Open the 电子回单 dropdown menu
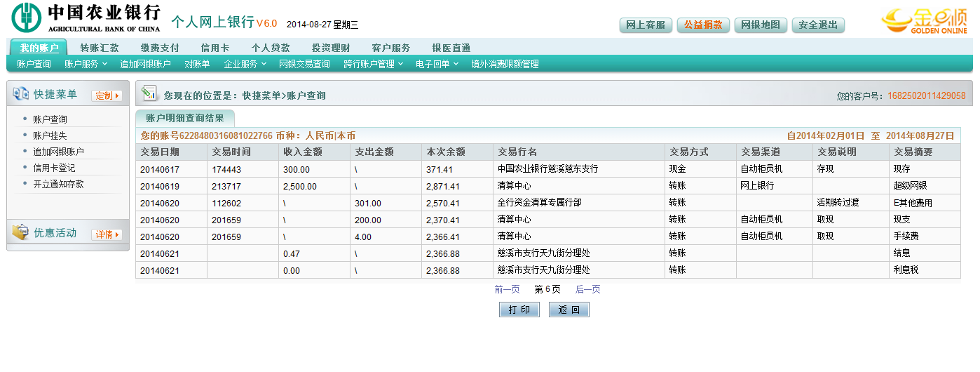This screenshot has height=372, width=980. 436,64
